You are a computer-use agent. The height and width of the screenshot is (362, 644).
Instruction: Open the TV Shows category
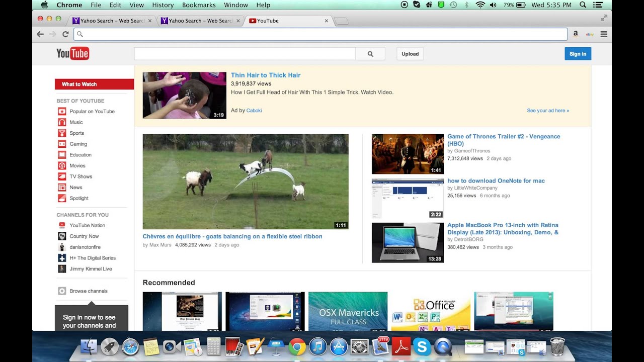tap(80, 176)
